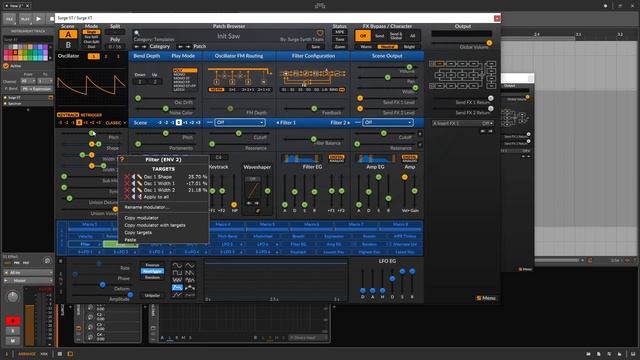Select Random LFO trigger mode

coord(152,278)
